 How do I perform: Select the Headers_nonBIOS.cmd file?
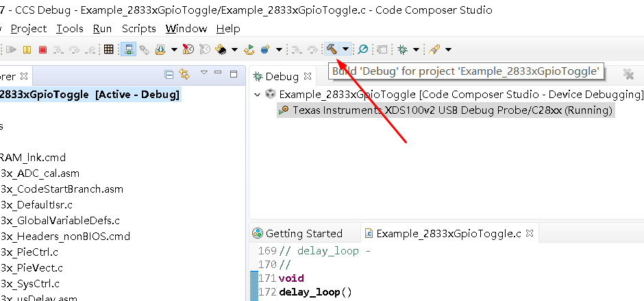pyautogui.click(x=65, y=237)
